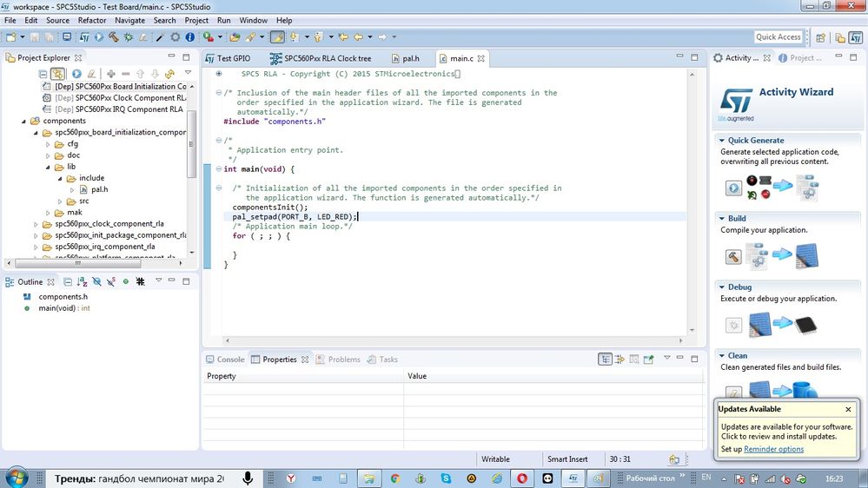Click the Quick Access search field
This screenshot has height=488, width=868.
[x=779, y=37]
